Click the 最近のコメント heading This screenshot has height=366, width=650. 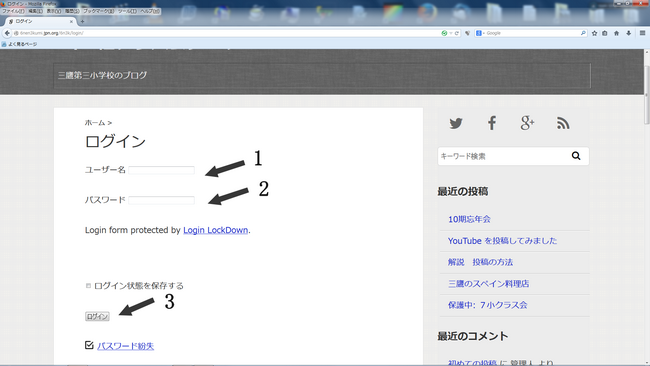473,336
